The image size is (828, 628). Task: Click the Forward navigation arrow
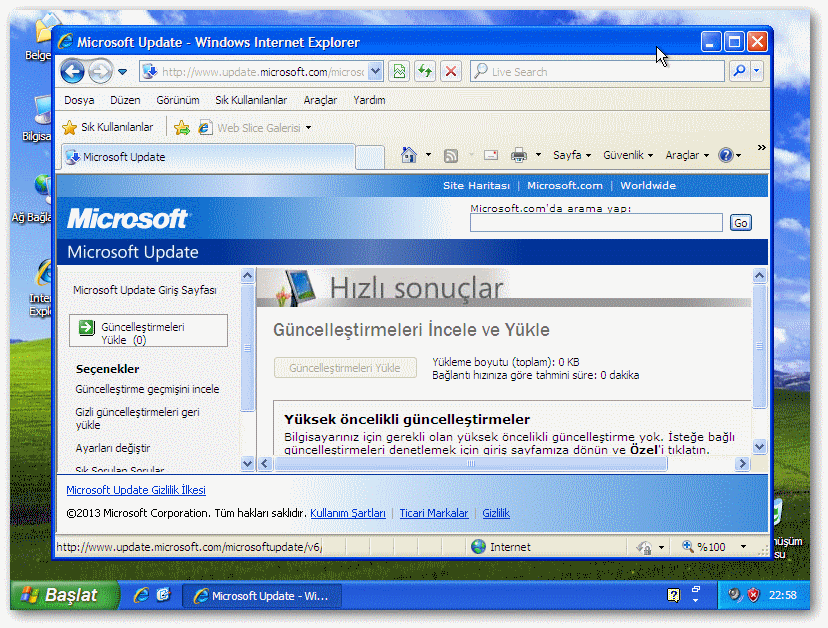[x=100, y=71]
